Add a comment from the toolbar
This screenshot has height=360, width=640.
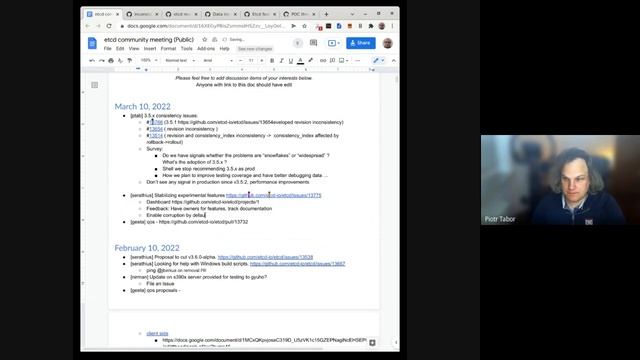pyautogui.click(x=332, y=60)
